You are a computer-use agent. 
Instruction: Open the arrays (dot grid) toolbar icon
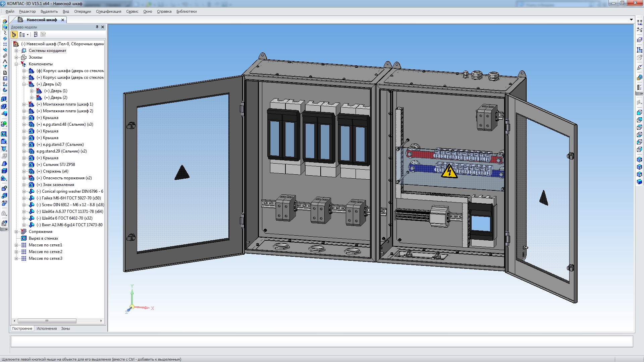pyautogui.click(x=5, y=44)
